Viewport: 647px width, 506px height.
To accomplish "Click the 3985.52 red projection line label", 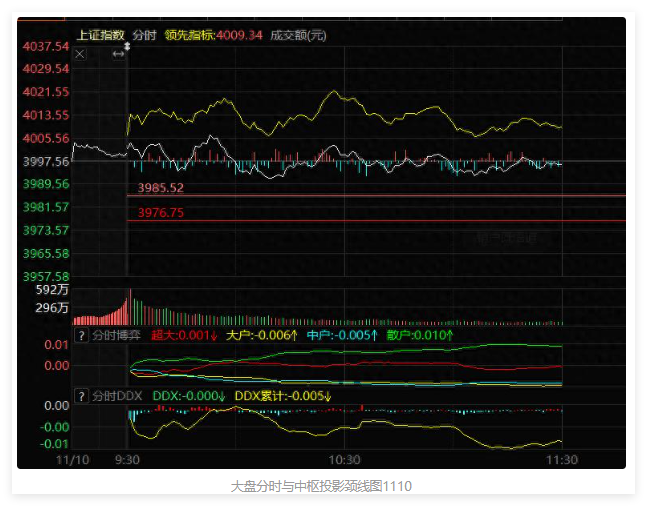I will click(x=161, y=188).
